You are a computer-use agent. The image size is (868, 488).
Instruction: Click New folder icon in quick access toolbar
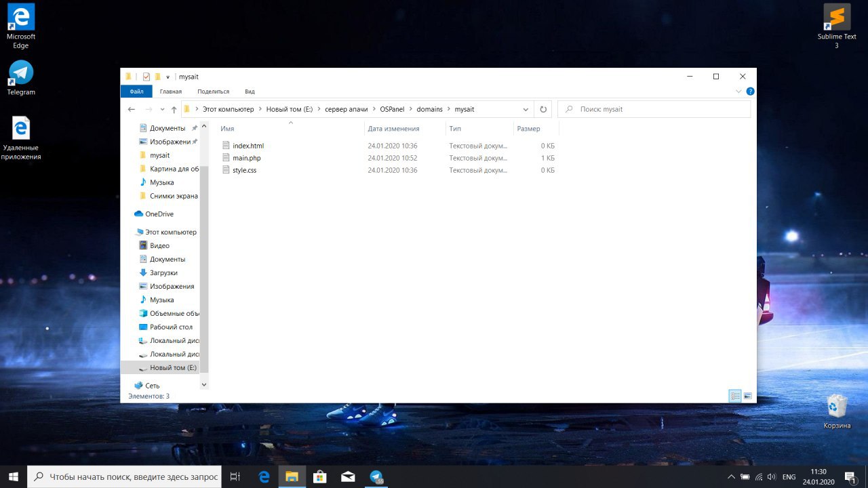coord(157,77)
